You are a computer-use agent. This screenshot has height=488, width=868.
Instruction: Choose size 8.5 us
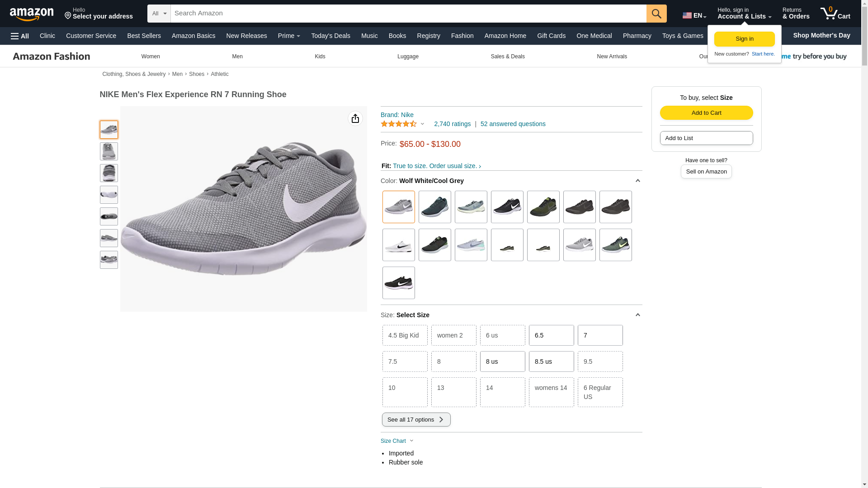tap(551, 361)
